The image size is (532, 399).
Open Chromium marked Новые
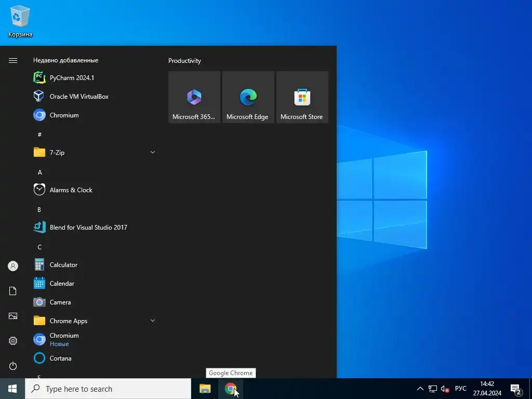pyautogui.click(x=95, y=339)
